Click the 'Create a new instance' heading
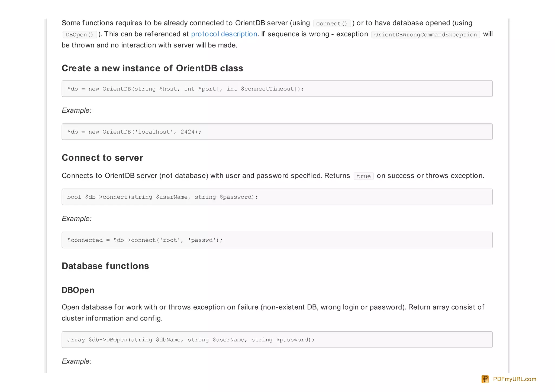This screenshot has width=555, height=392. (x=152, y=68)
